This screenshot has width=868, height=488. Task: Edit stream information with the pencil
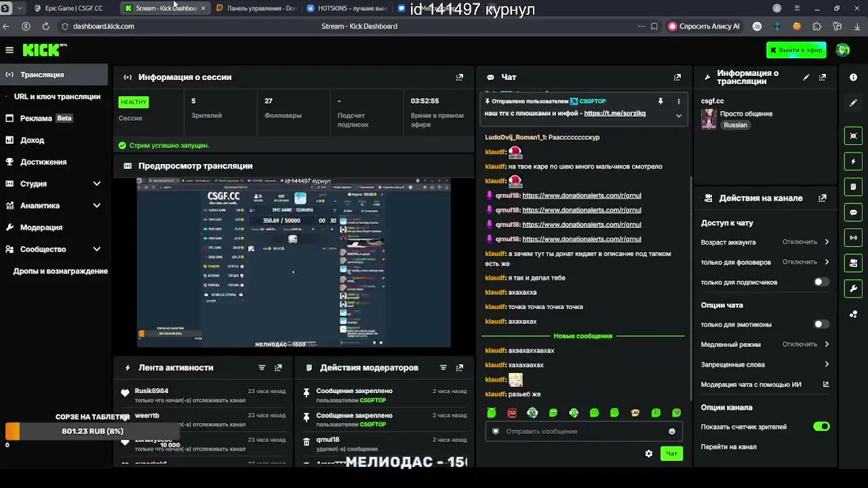pyautogui.click(x=806, y=77)
